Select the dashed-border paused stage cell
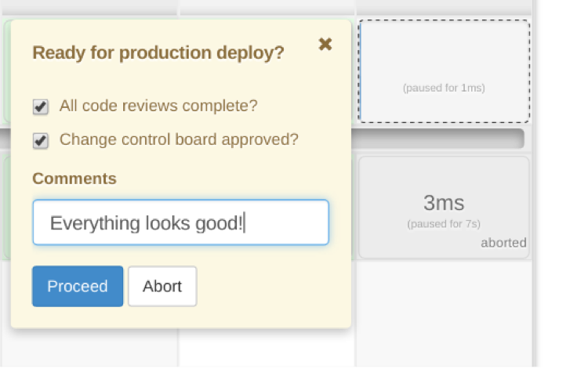Screen dimensions: 588x390 (444, 70)
